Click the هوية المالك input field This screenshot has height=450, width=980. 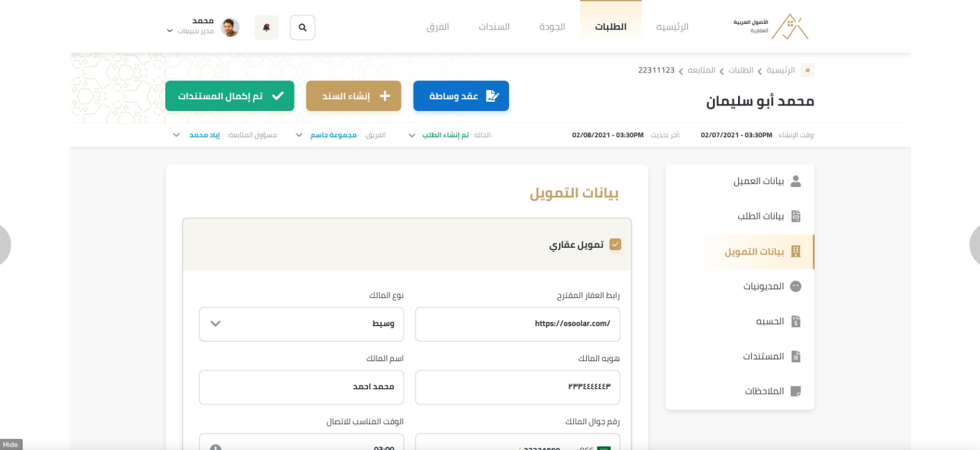[x=518, y=387]
